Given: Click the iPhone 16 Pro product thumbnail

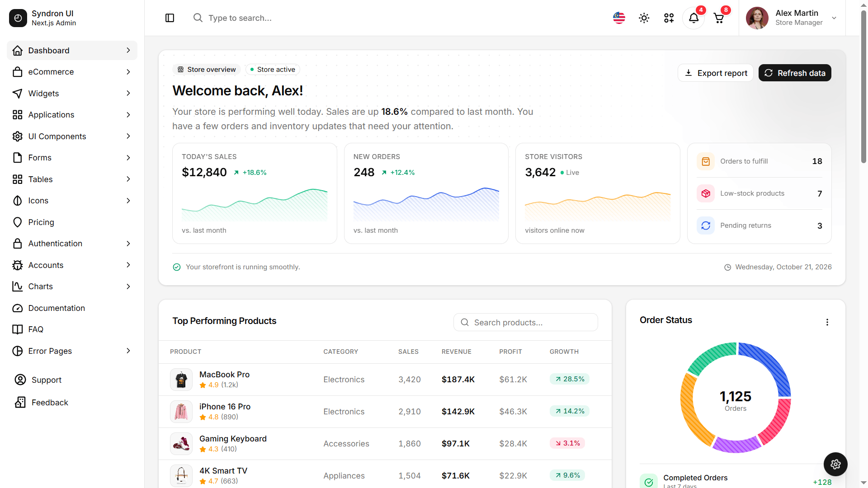Looking at the screenshot, I should (x=181, y=412).
